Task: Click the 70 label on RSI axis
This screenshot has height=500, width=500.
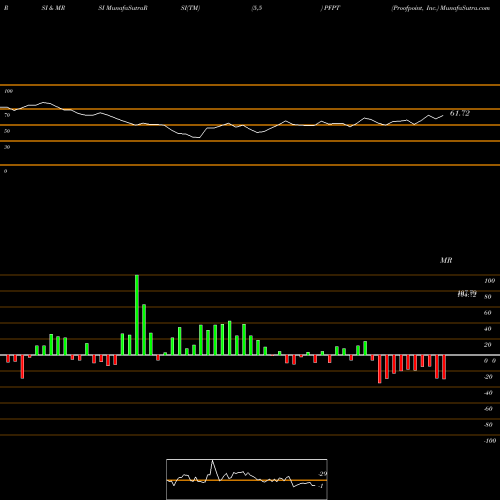Action: coord(7,115)
